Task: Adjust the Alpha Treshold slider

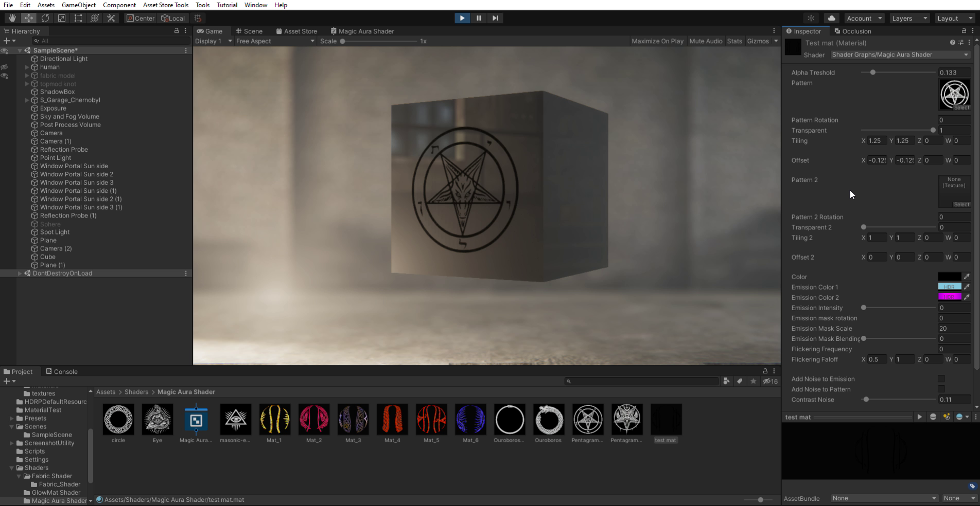Action: click(898, 73)
